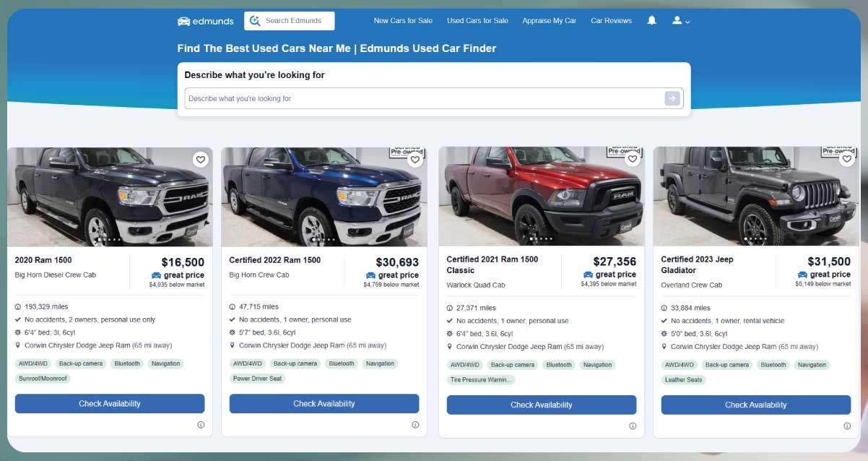Viewport: 868px width, 461px height.
Task: Check Availability for 2023 Jeep Gladiator
Action: click(756, 405)
